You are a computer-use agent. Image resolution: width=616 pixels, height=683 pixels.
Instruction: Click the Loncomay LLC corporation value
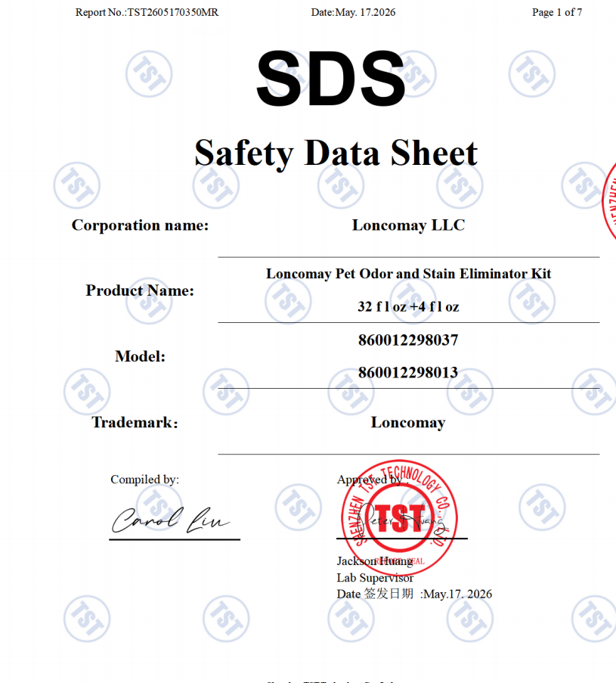[x=408, y=225]
